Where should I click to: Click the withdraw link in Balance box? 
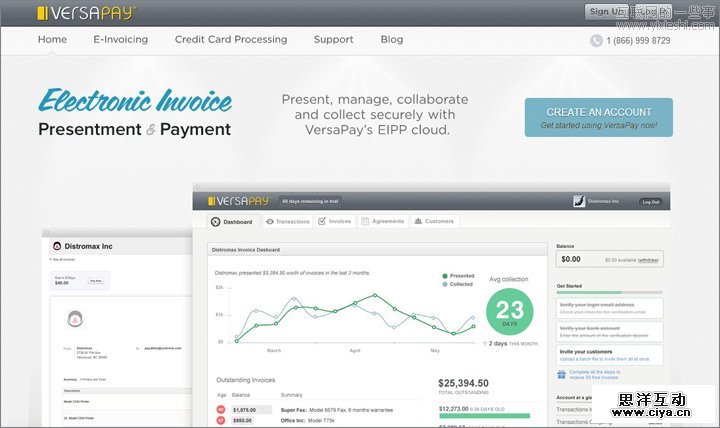pyautogui.click(x=648, y=260)
